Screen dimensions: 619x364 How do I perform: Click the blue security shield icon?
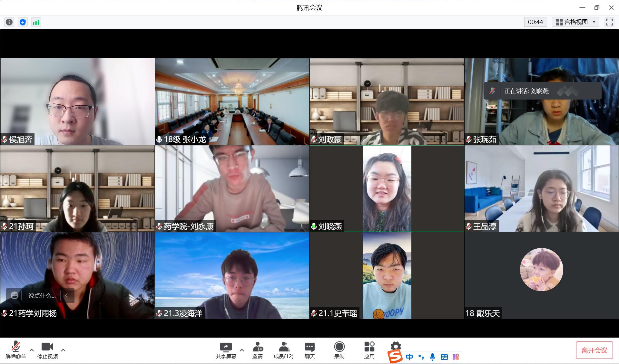23,22
